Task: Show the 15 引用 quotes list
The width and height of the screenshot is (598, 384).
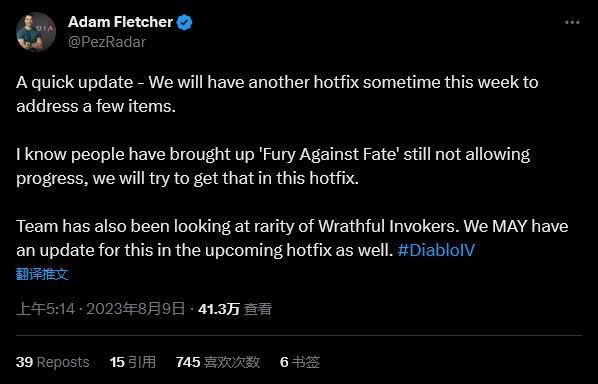Action: 133,362
